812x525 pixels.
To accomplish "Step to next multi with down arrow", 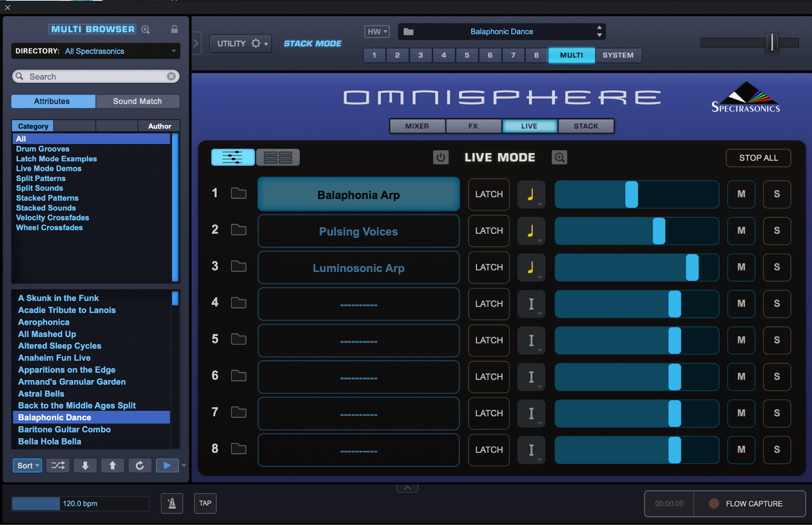I will click(x=85, y=465).
